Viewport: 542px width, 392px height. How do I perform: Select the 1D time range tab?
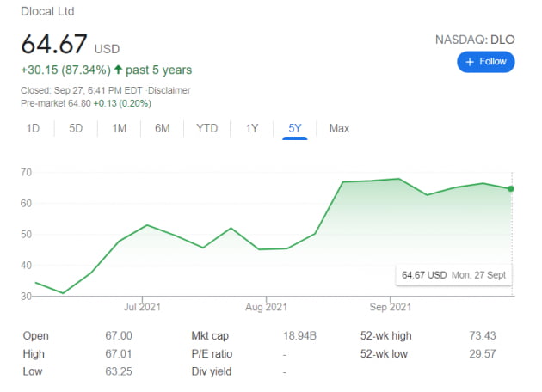33,128
